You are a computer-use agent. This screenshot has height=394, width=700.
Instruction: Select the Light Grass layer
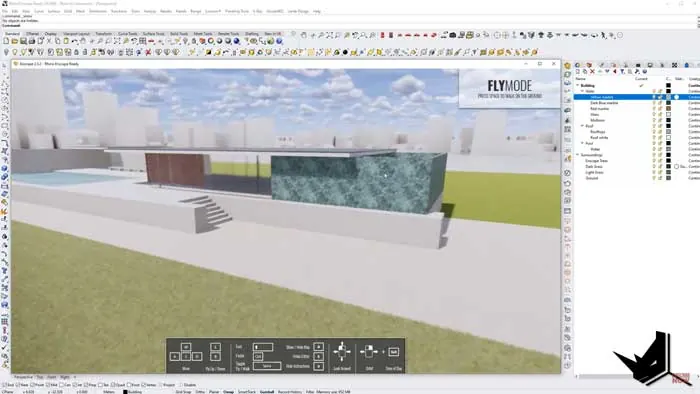[594, 172]
